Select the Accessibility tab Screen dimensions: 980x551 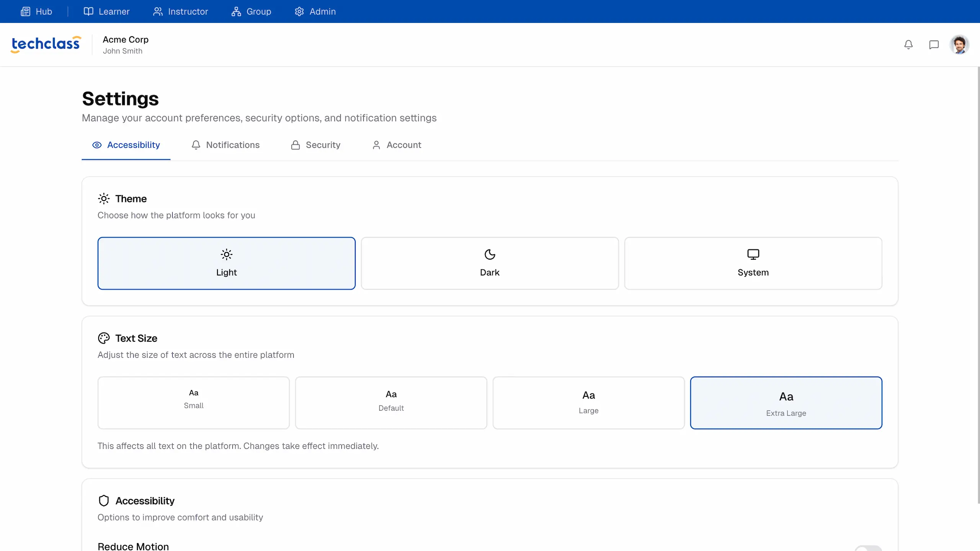pyautogui.click(x=126, y=145)
